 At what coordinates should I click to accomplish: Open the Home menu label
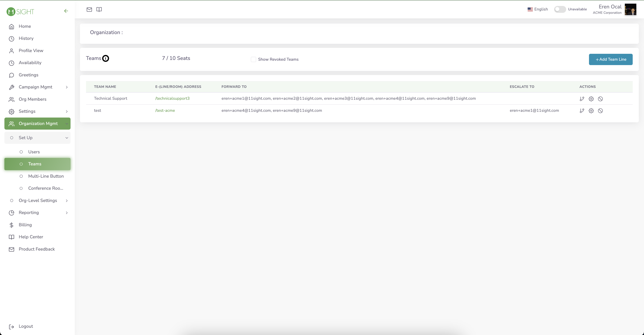pos(25,26)
